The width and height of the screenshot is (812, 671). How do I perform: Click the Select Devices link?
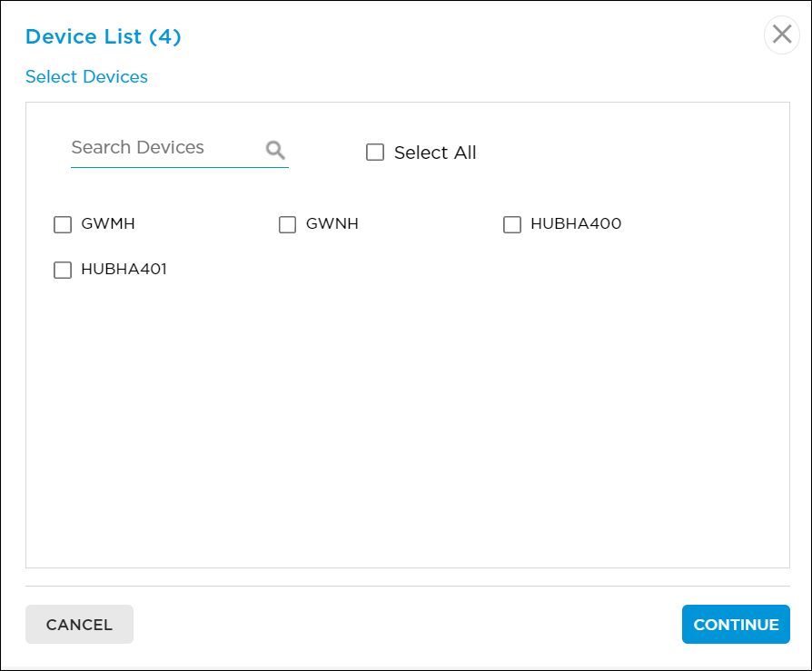click(x=86, y=77)
